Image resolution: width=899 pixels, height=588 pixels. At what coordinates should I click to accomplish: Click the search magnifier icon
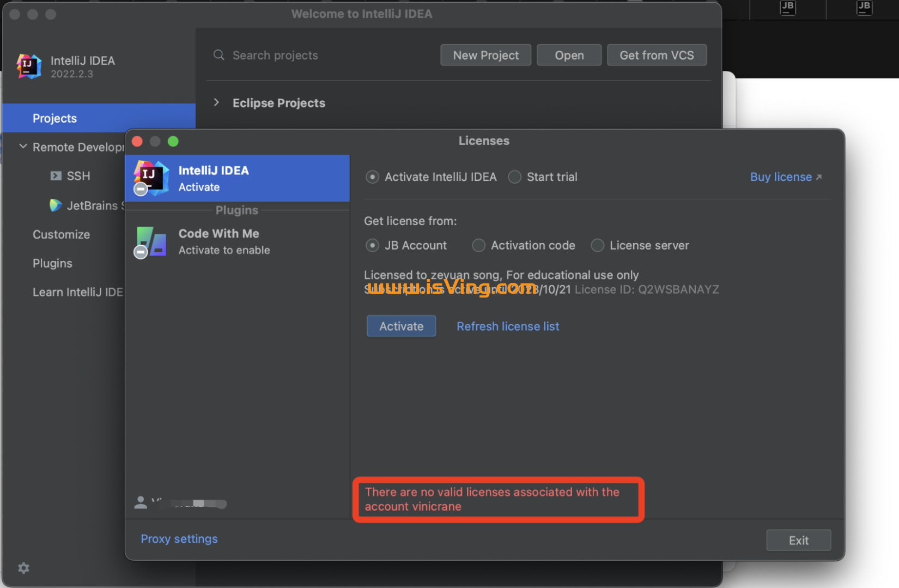point(218,55)
